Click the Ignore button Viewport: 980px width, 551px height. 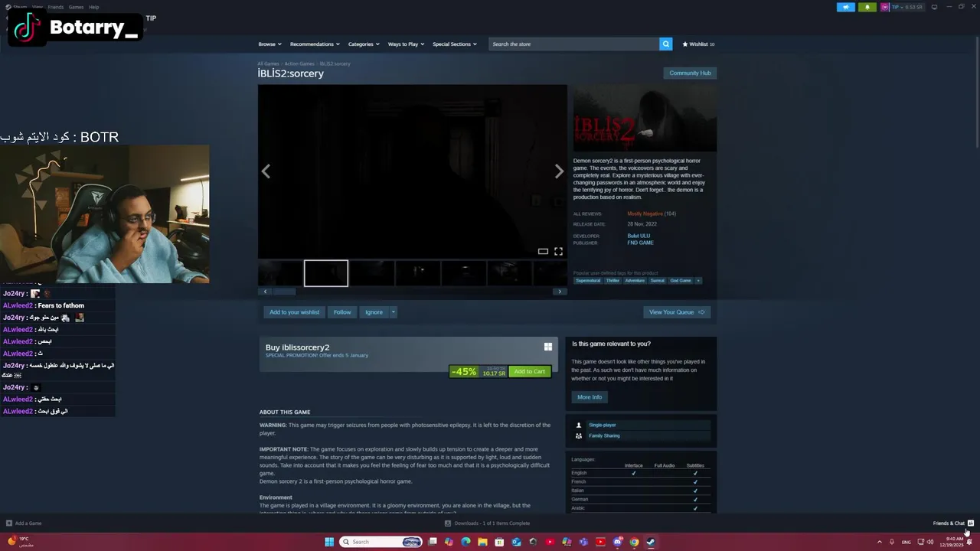click(x=374, y=312)
